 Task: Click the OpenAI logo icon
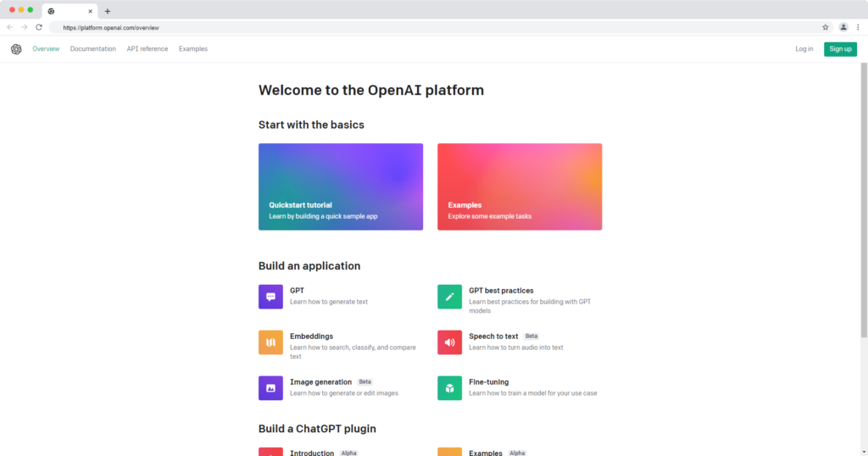coord(16,49)
